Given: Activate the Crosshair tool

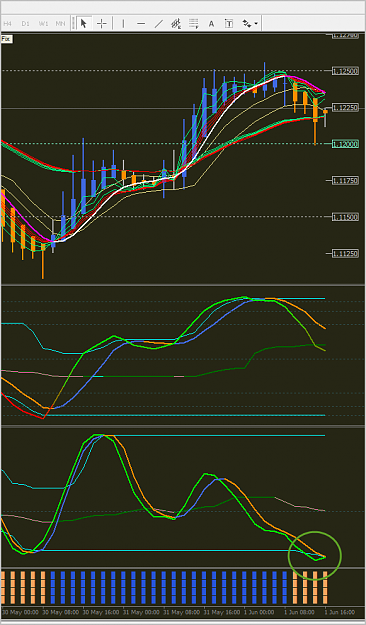Looking at the screenshot, I should click(x=102, y=24).
